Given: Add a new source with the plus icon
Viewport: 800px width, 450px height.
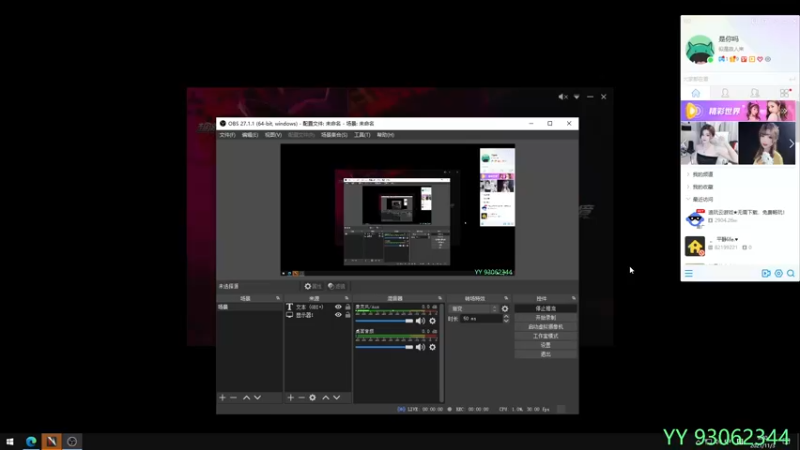Looking at the screenshot, I should click(x=290, y=397).
